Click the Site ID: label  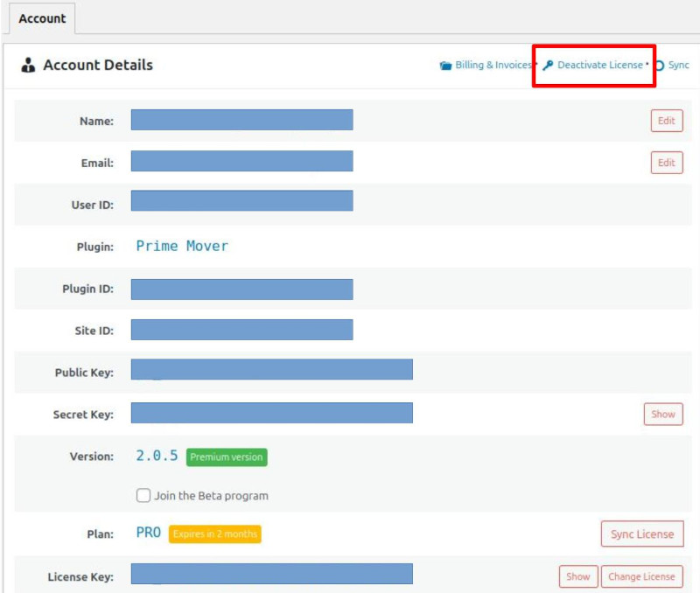pyautogui.click(x=94, y=331)
